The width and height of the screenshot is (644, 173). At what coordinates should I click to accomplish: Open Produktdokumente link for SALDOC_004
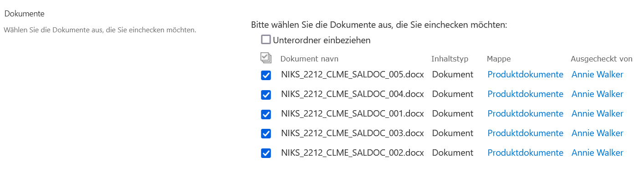tap(525, 94)
